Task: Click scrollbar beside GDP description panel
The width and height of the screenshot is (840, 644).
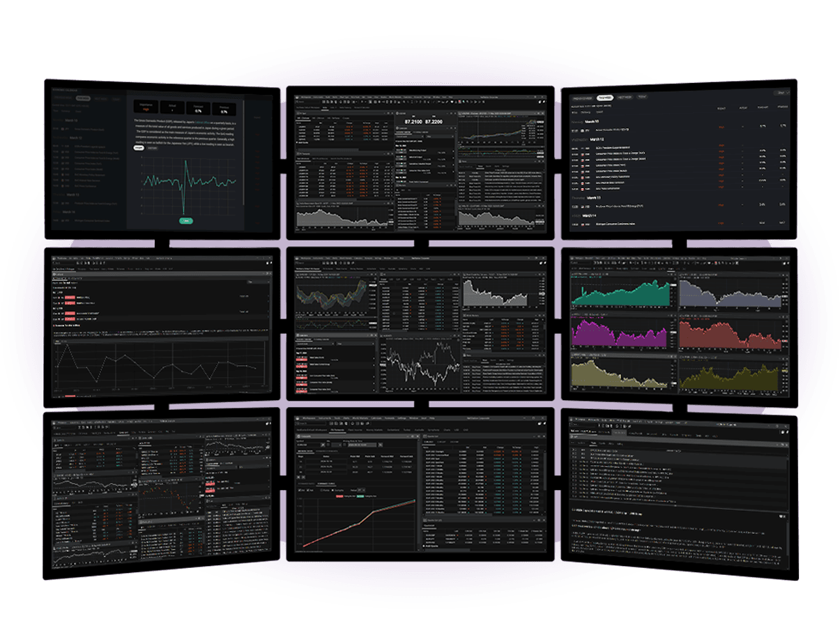Action: (x=243, y=153)
